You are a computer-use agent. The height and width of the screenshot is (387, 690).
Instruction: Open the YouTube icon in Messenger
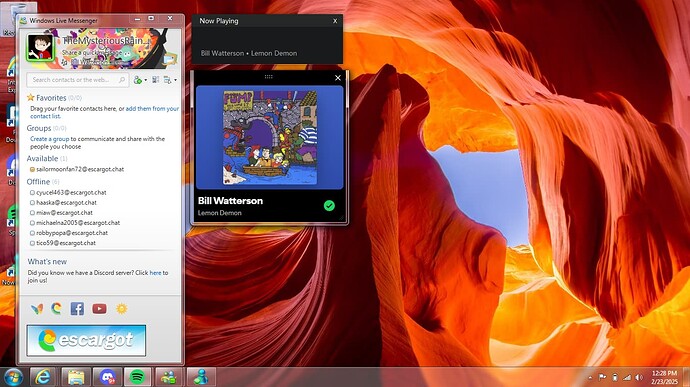99,309
